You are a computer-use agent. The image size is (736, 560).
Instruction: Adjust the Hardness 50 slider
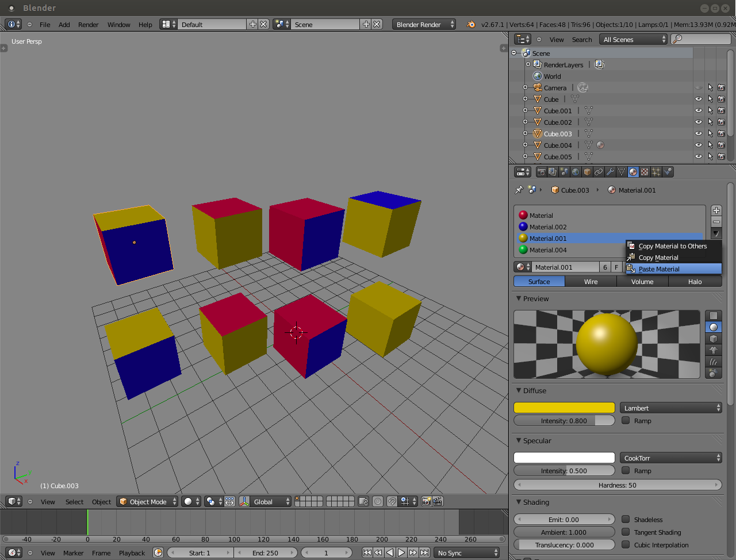coord(618,485)
